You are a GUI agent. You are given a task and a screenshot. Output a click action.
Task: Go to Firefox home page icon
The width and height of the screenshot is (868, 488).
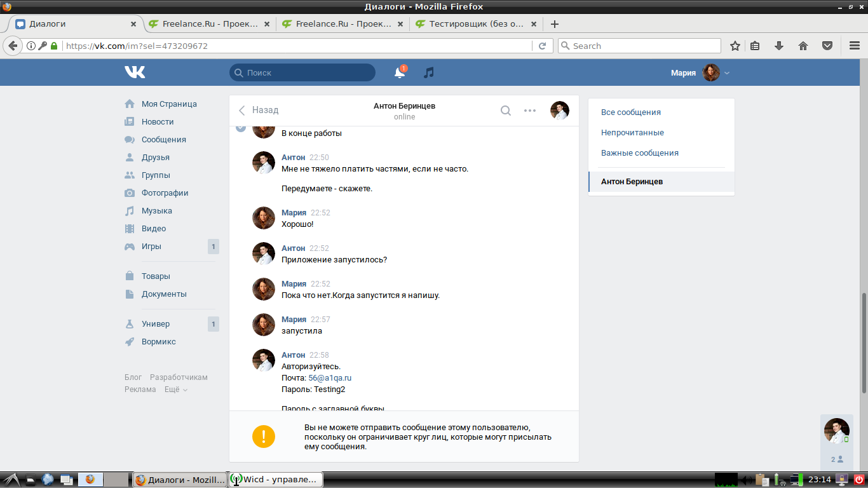pos(803,46)
